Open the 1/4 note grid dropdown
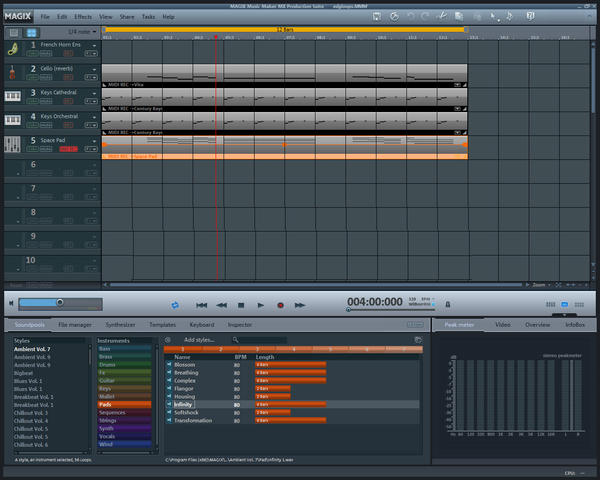The image size is (600, 480). [x=82, y=32]
